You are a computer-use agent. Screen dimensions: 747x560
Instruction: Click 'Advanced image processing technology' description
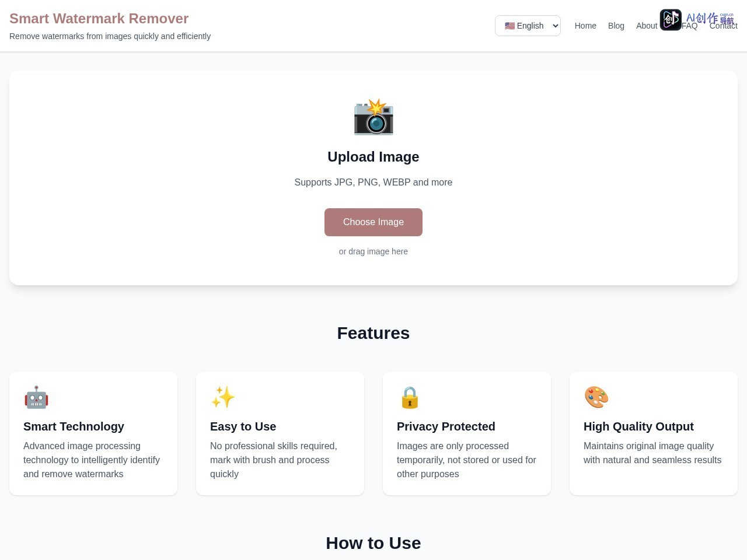(x=92, y=460)
